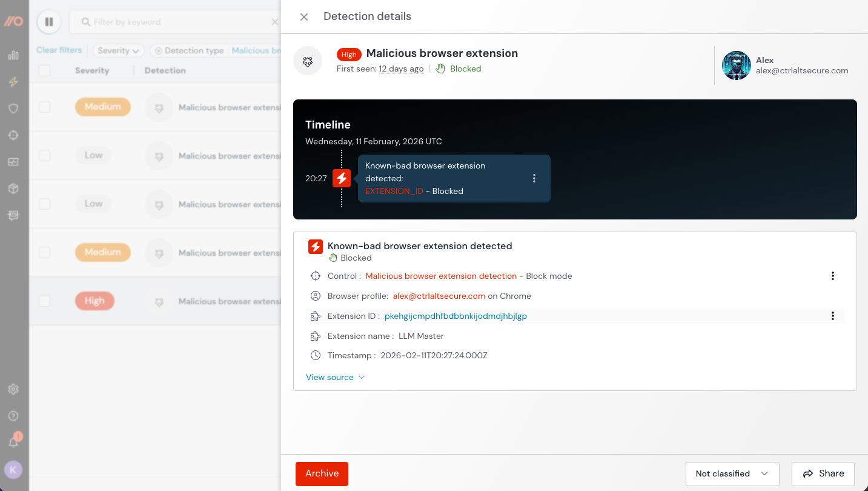Open the shield protection section in sidebar

13,108
